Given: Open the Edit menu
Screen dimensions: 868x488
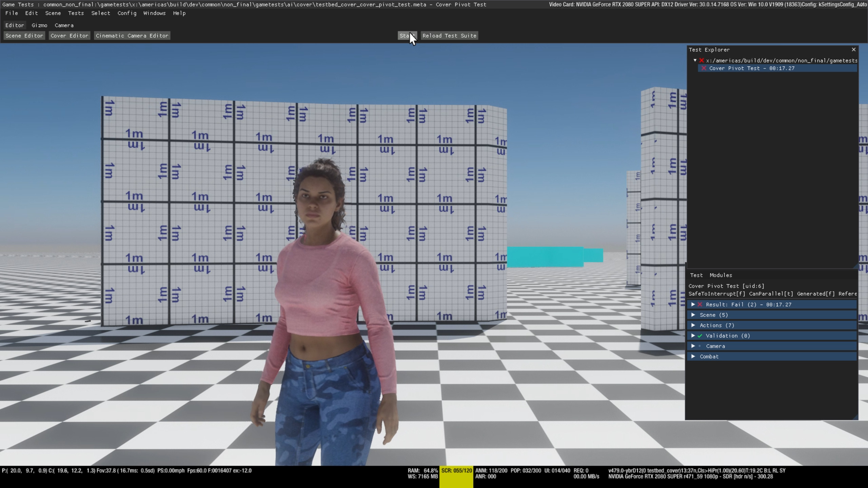Looking at the screenshot, I should tap(31, 13).
